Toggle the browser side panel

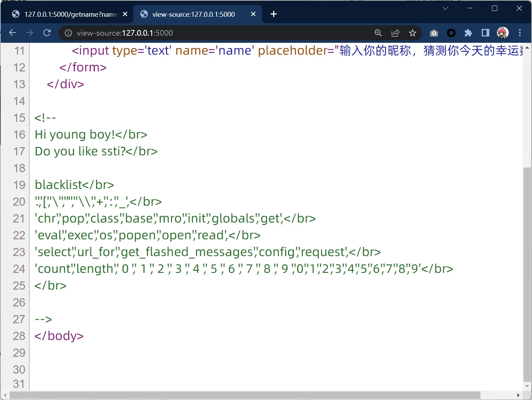pyautogui.click(x=485, y=33)
